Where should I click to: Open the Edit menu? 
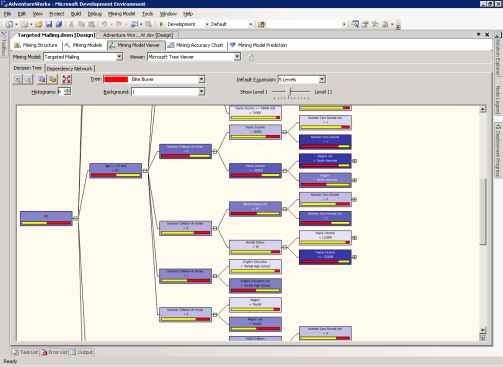(22, 14)
